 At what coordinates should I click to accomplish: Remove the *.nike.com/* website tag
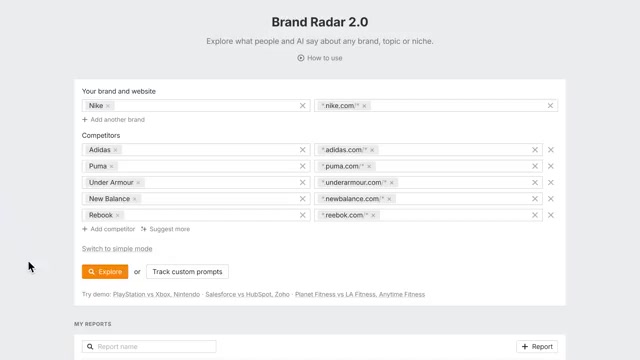pyautogui.click(x=364, y=106)
